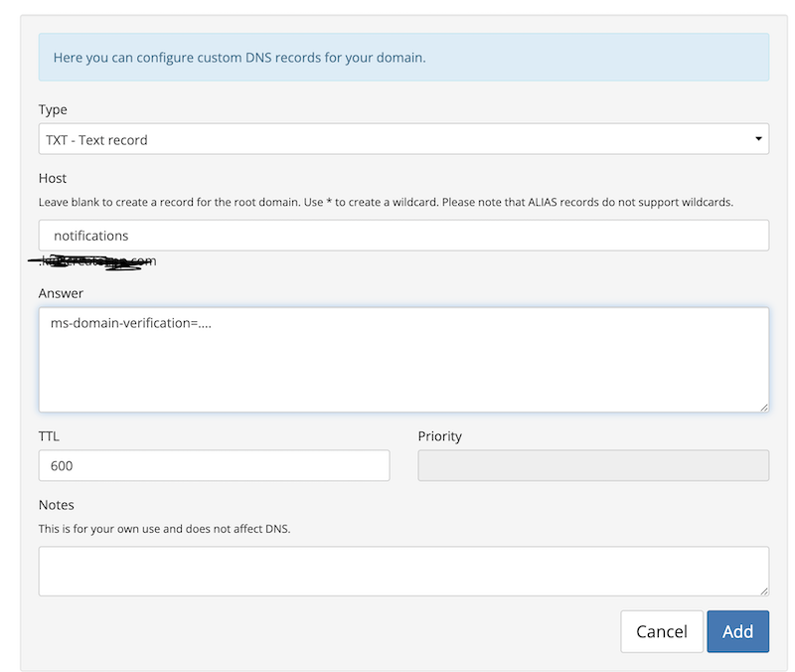Image resolution: width=795 pixels, height=672 pixels.
Task: Open the Type dropdown menu
Action: point(402,139)
